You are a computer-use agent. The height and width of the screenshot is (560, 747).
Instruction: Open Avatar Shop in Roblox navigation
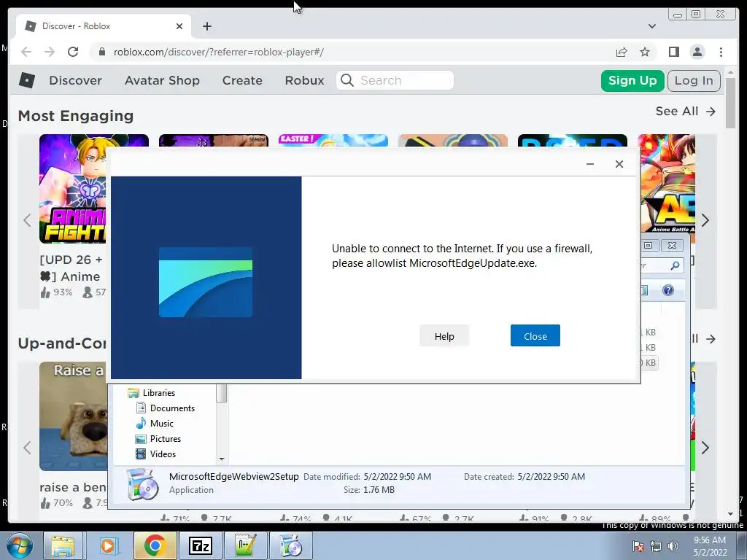pyautogui.click(x=162, y=80)
